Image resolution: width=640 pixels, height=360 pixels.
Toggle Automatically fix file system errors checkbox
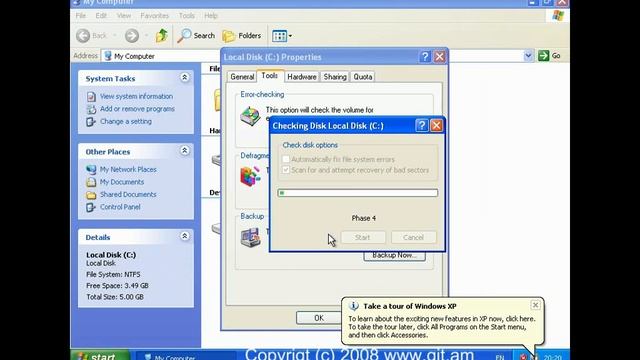point(286,159)
